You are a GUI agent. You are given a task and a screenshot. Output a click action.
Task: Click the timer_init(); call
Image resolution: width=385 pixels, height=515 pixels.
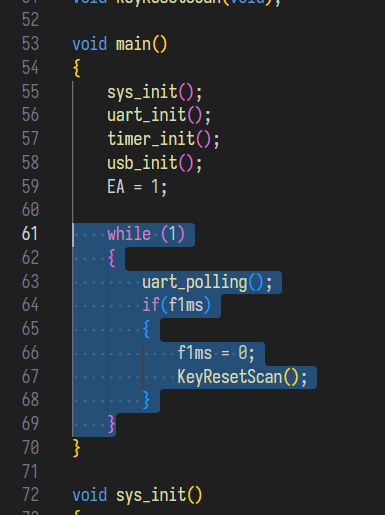click(x=163, y=139)
